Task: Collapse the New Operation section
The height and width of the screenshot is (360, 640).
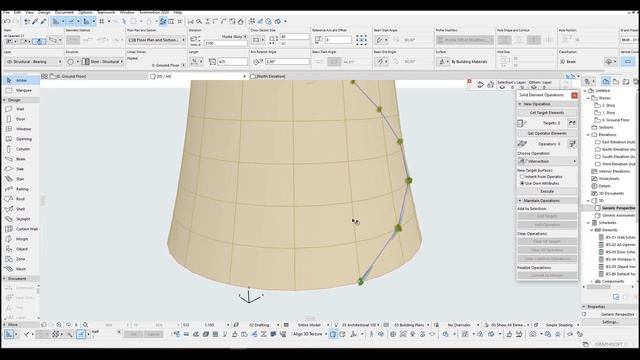Action: 520,104
